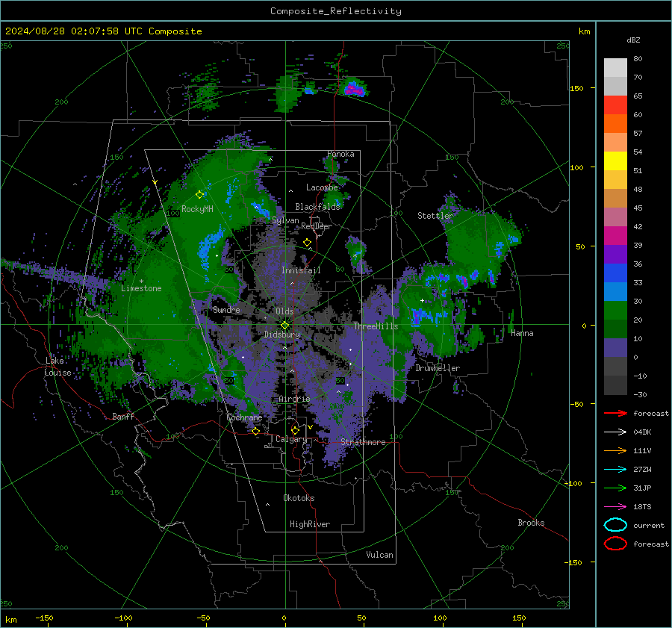Click the Vulcan city label
The width and height of the screenshot is (672, 628).
click(379, 555)
